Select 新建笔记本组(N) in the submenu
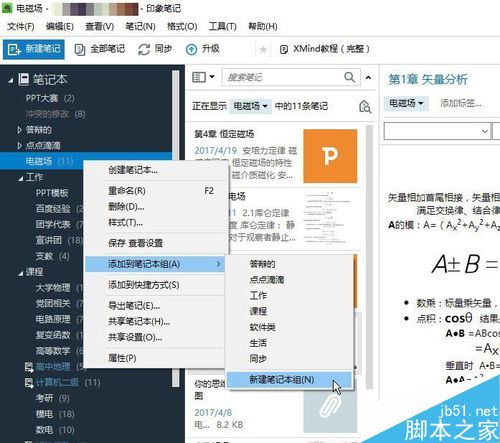The width and height of the screenshot is (500, 443). 289,380
